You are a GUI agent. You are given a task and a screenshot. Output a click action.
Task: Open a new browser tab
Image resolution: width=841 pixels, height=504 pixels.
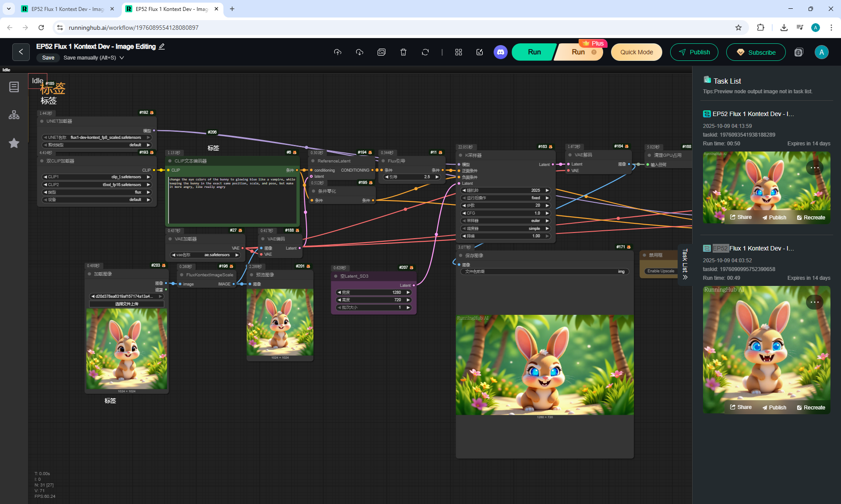tap(232, 9)
